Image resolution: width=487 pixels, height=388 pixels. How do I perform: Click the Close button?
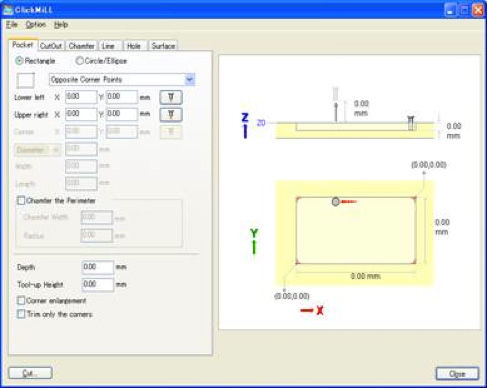pos(457,374)
